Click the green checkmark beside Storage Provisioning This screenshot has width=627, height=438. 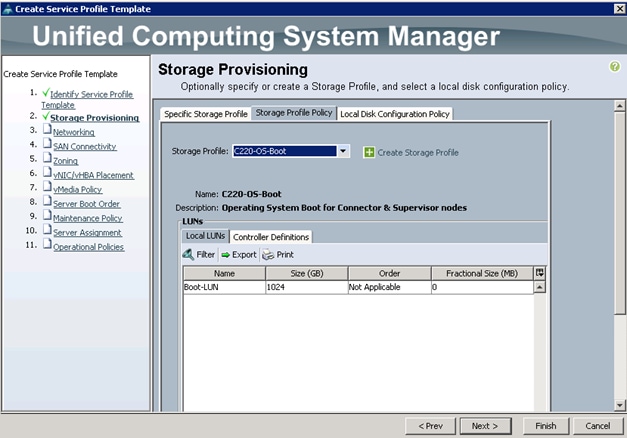46,116
